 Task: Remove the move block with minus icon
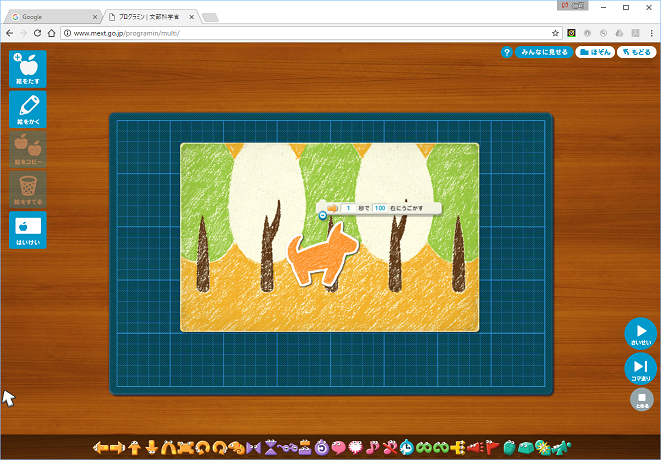(x=322, y=216)
